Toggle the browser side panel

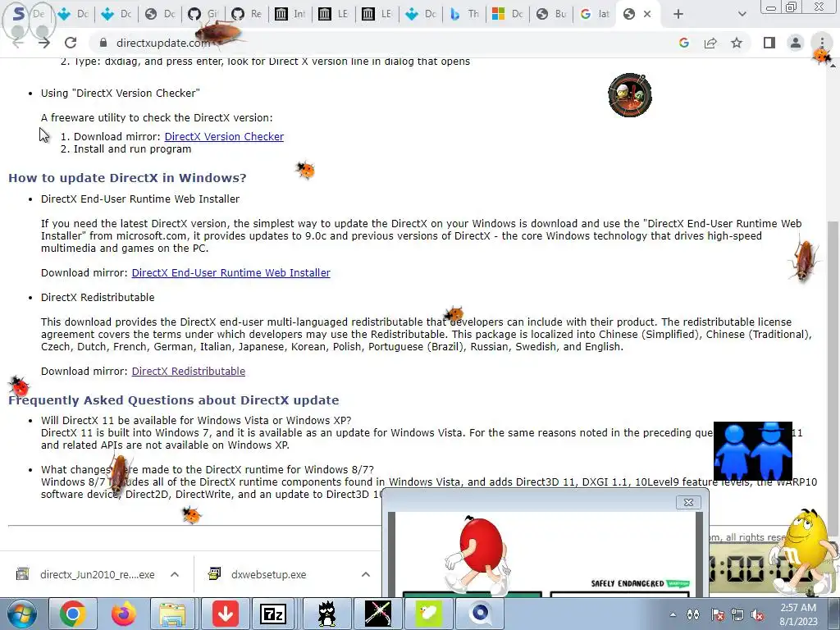click(769, 43)
